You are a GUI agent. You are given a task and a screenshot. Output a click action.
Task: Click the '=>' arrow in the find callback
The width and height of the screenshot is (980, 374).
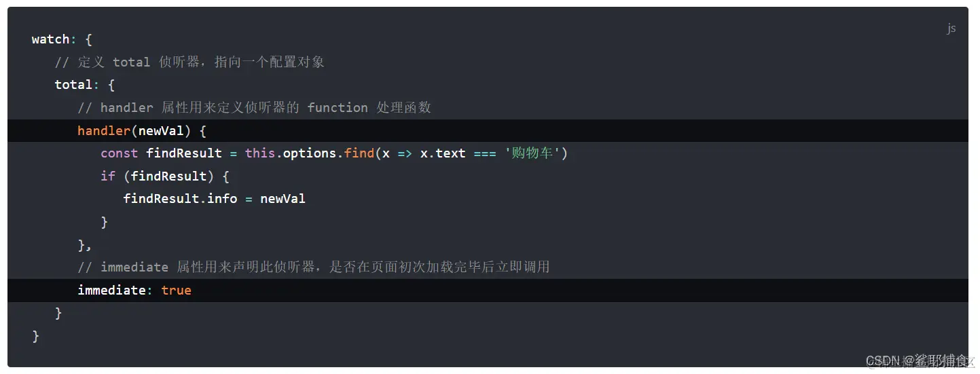coord(405,153)
